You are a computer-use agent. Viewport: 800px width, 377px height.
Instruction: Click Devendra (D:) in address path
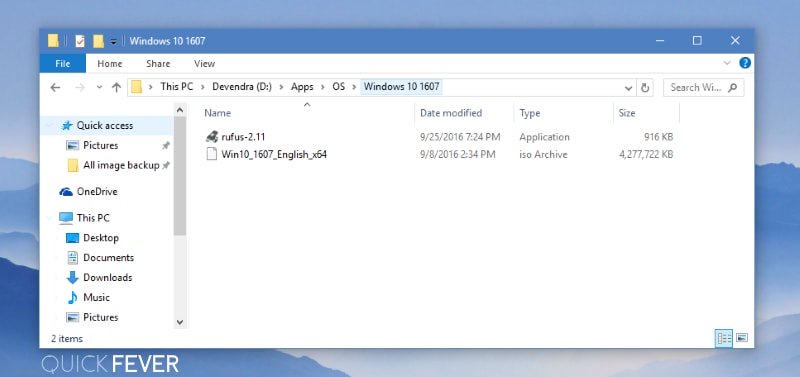pyautogui.click(x=241, y=87)
